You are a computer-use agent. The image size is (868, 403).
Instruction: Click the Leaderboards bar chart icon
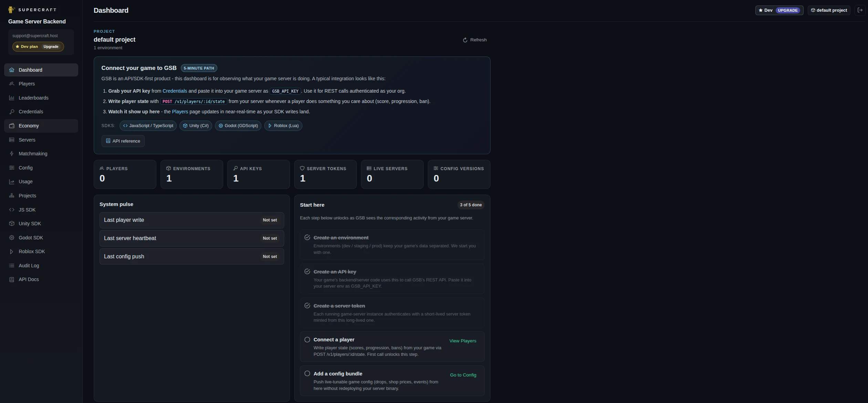click(x=12, y=98)
